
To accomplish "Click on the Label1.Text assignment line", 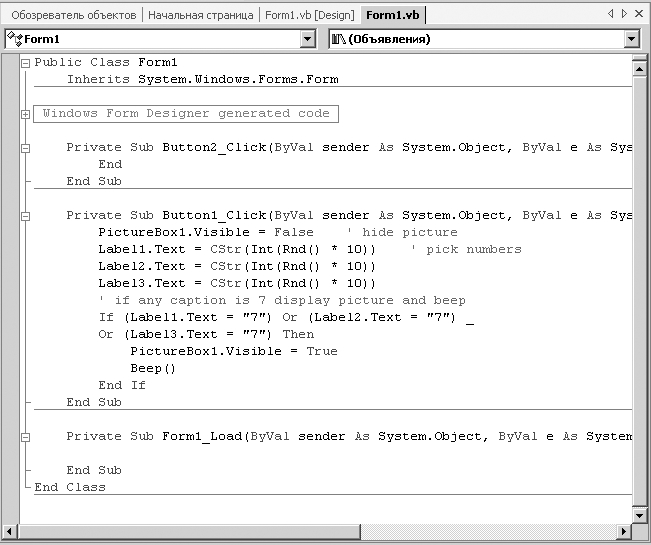I will [237, 249].
